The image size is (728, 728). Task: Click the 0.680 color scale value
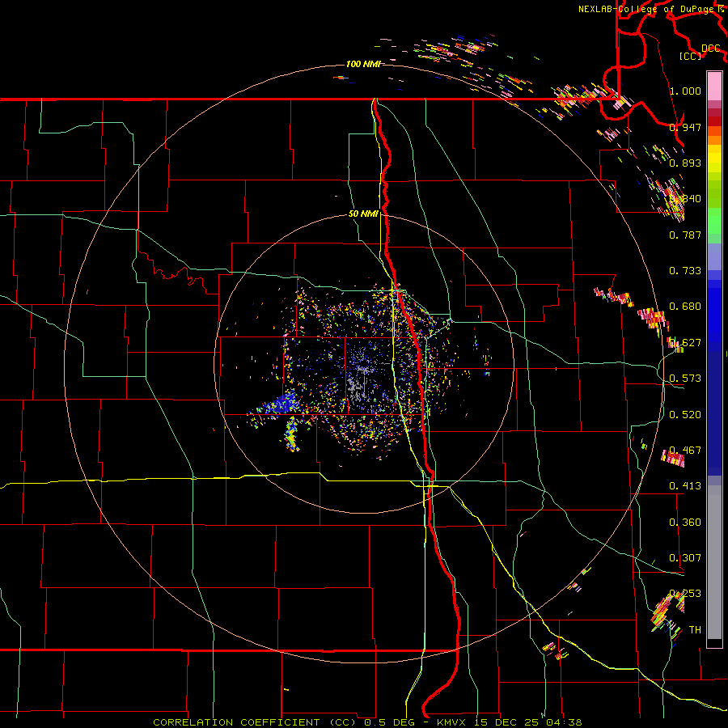click(685, 307)
